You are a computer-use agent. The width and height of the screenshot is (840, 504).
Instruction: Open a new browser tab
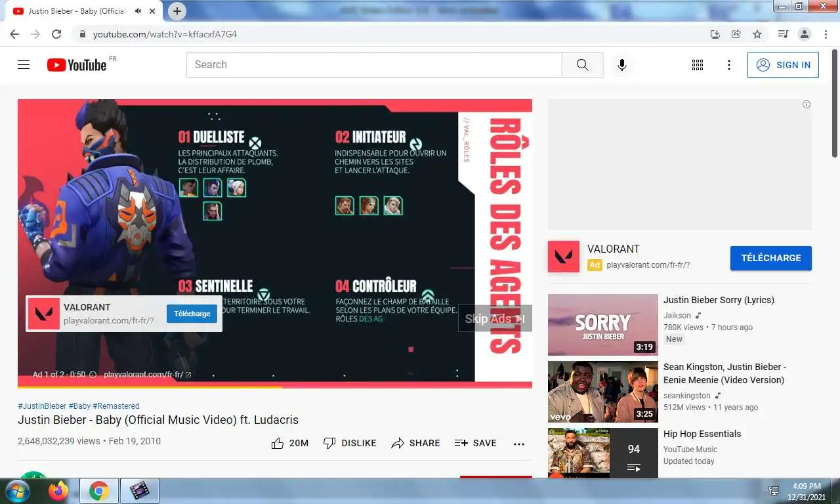(177, 11)
